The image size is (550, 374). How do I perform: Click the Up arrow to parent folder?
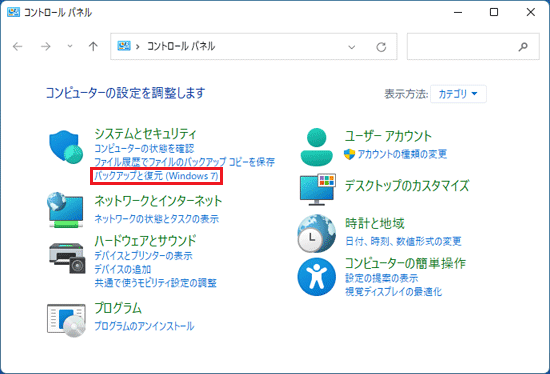93,46
